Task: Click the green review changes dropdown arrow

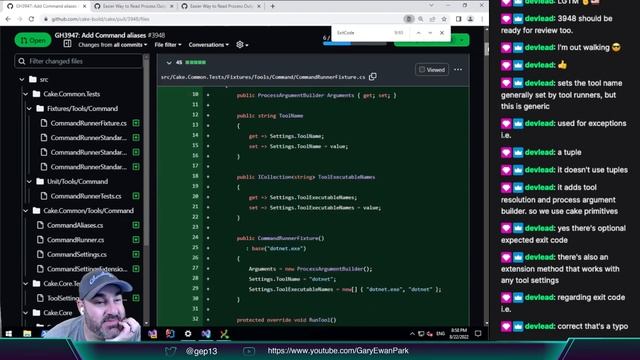Action: 462,40
